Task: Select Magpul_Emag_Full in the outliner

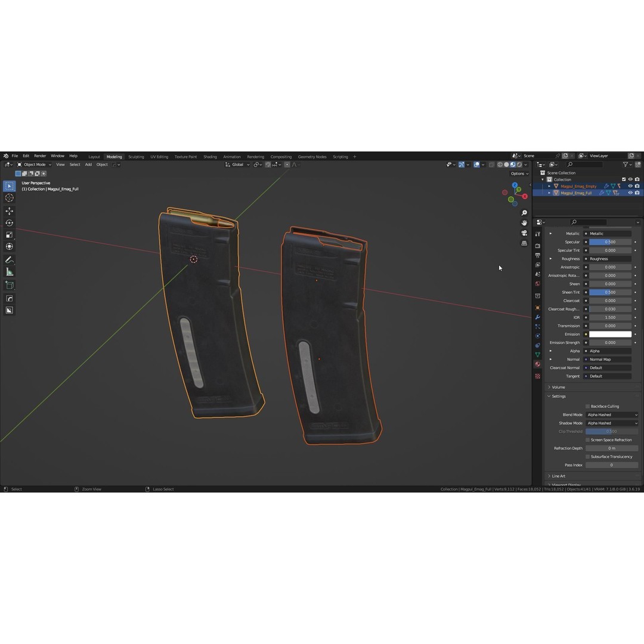Action: 576,193
